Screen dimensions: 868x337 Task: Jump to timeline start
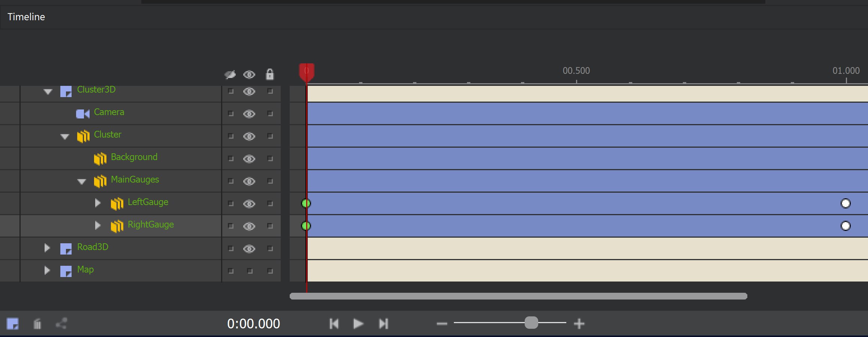point(334,324)
